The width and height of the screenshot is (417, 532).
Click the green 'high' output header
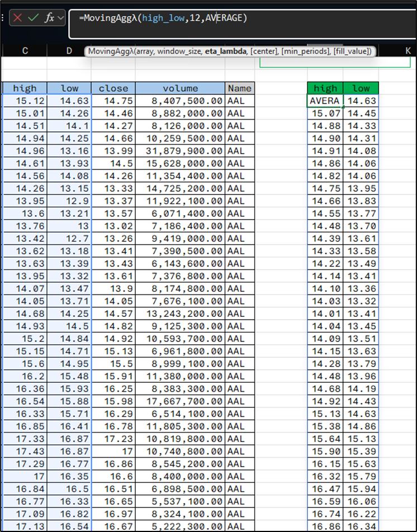pyautogui.click(x=325, y=88)
